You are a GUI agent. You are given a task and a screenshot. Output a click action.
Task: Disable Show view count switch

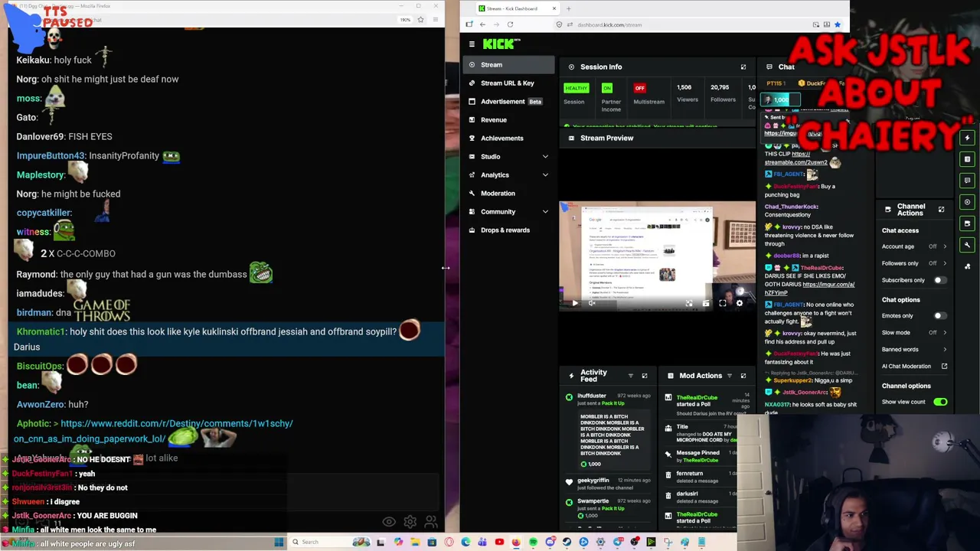940,402
